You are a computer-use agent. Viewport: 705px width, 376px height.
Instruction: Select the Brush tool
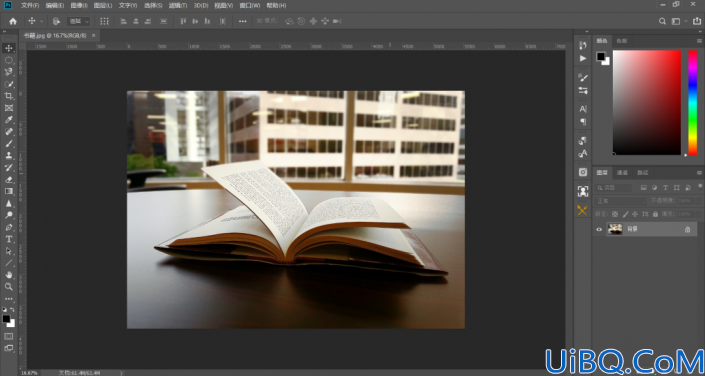pyautogui.click(x=9, y=143)
